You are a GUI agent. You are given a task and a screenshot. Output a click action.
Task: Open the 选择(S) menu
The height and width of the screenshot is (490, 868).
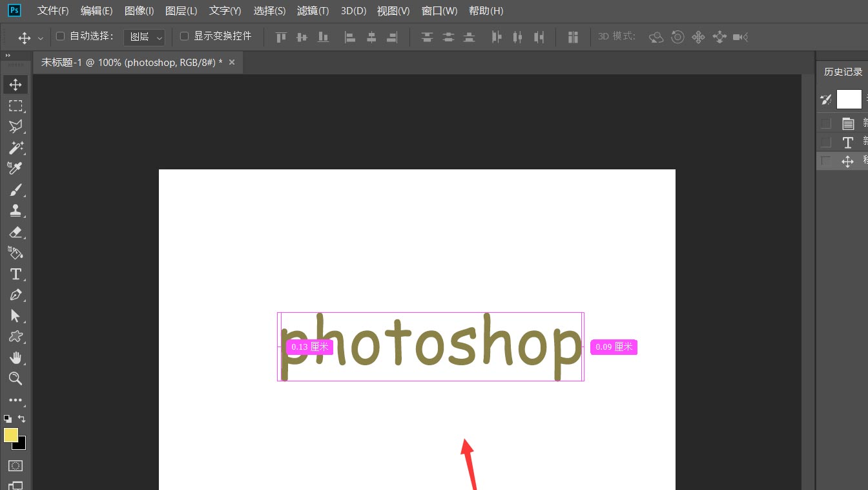[269, 11]
